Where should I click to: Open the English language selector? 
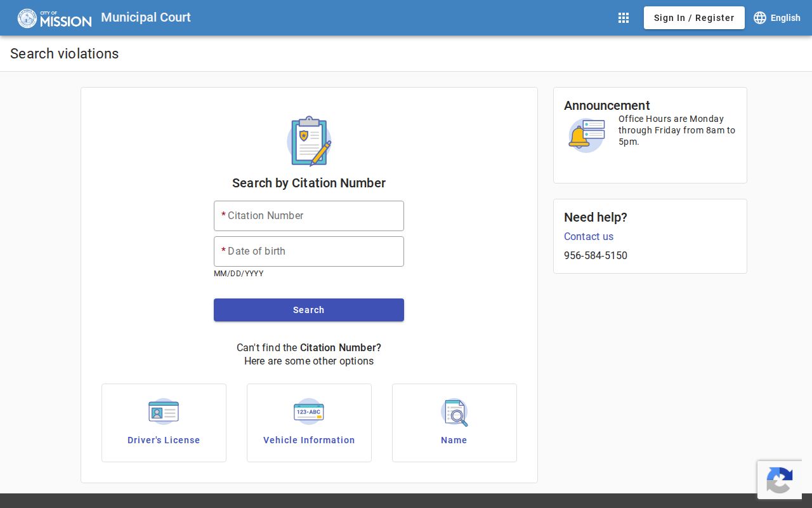pos(777,18)
